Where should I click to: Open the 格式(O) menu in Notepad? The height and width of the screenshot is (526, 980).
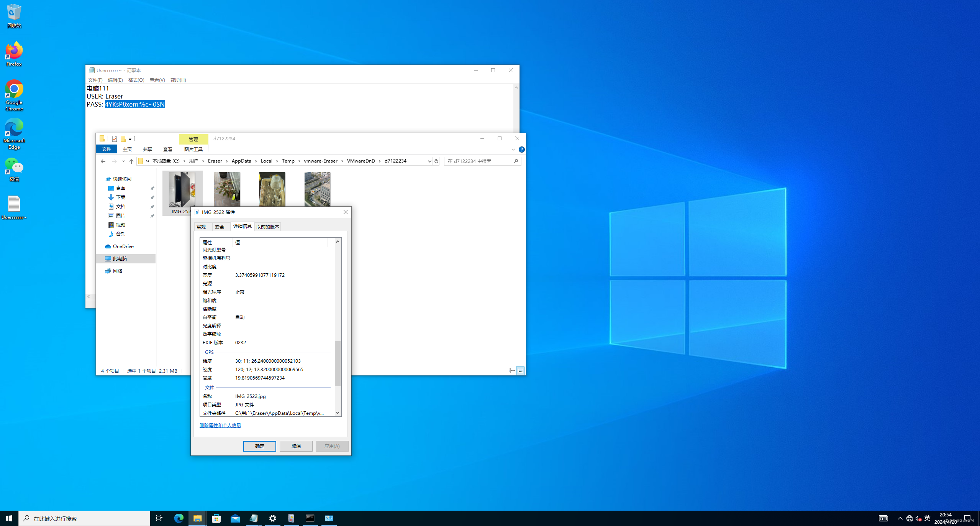tap(136, 80)
